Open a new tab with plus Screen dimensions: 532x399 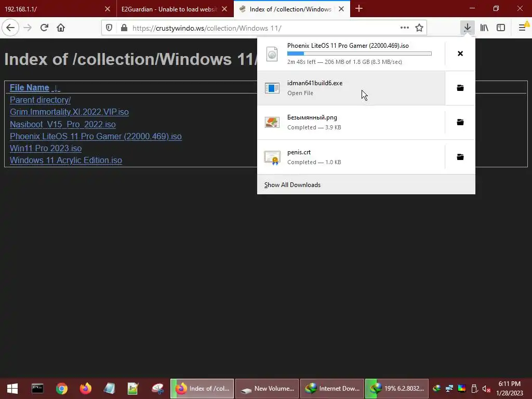[x=359, y=9]
